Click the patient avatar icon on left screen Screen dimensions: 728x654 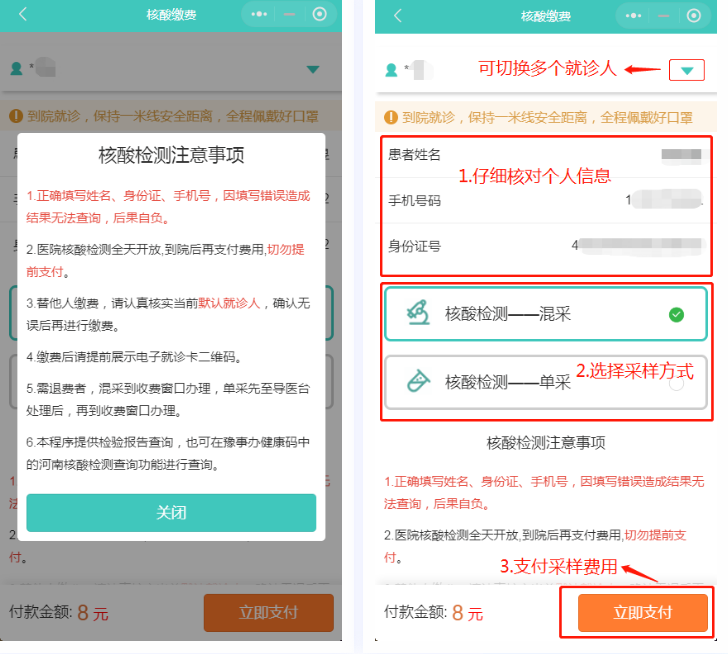click(17, 69)
